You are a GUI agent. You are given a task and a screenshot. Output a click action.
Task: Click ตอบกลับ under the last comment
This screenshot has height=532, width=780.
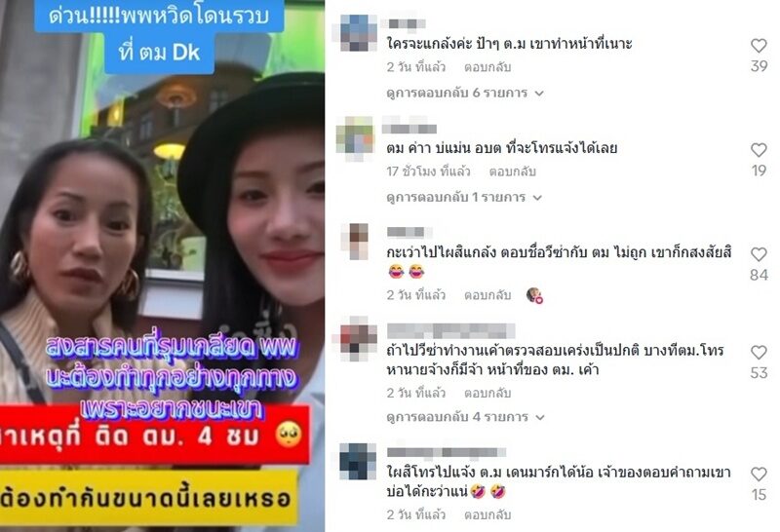click(x=487, y=514)
